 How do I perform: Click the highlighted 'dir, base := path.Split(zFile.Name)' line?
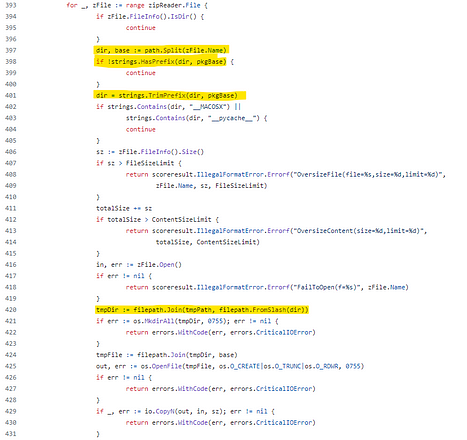pyautogui.click(x=161, y=50)
